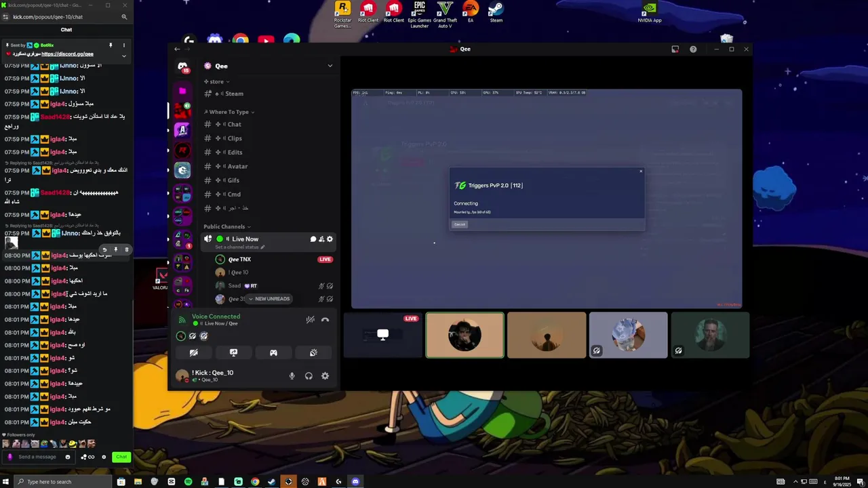Collapse the Where To Type category
Viewport: 868px width, 488px height.
tap(229, 112)
